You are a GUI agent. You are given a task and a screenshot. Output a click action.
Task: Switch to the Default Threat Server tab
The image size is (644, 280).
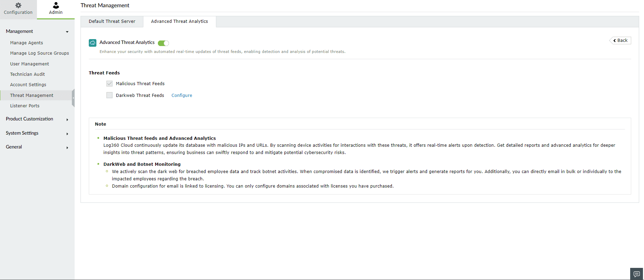pyautogui.click(x=112, y=21)
